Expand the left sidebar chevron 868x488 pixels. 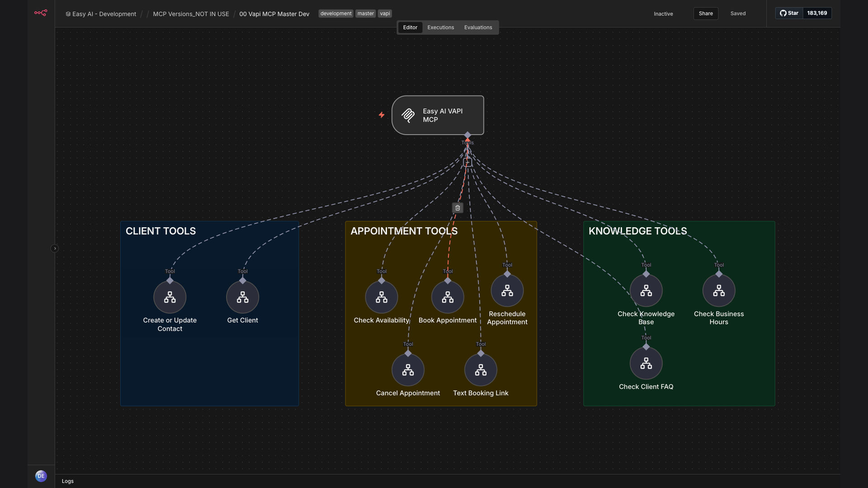pos(55,249)
